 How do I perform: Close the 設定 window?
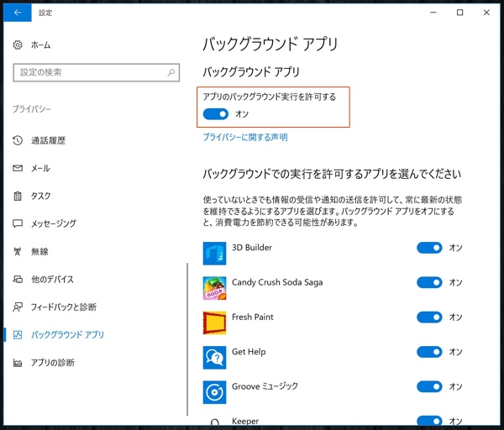point(486,13)
